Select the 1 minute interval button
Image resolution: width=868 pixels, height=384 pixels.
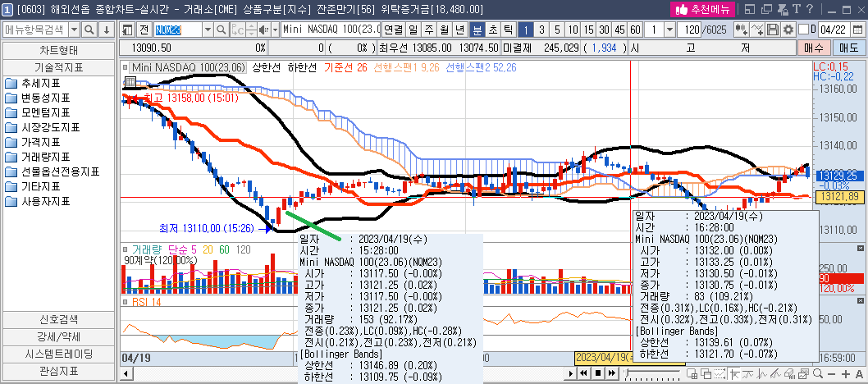click(526, 30)
